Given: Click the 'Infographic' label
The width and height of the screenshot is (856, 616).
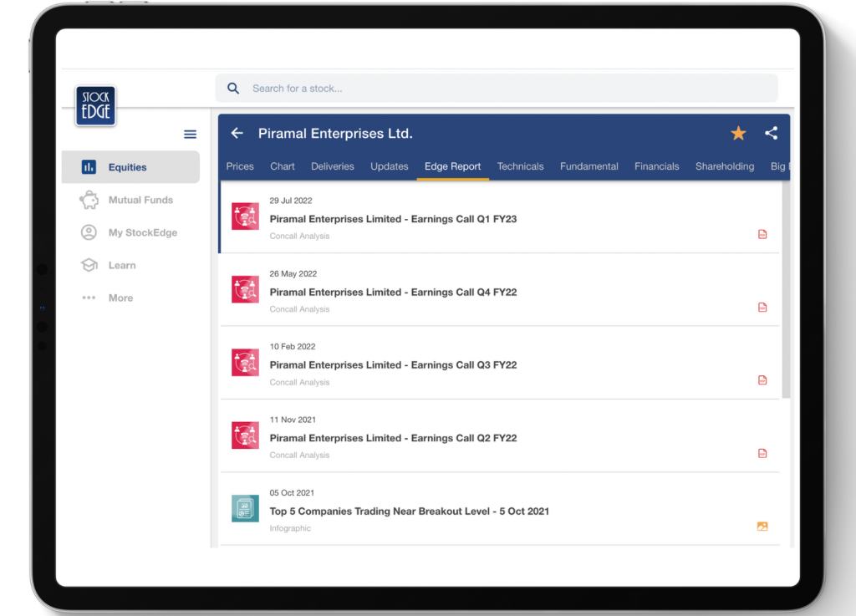Looking at the screenshot, I should (290, 528).
